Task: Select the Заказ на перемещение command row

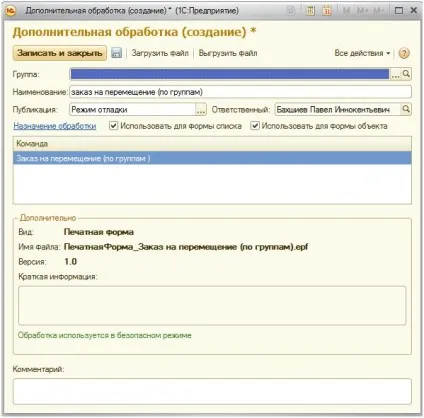Action: coord(212,158)
